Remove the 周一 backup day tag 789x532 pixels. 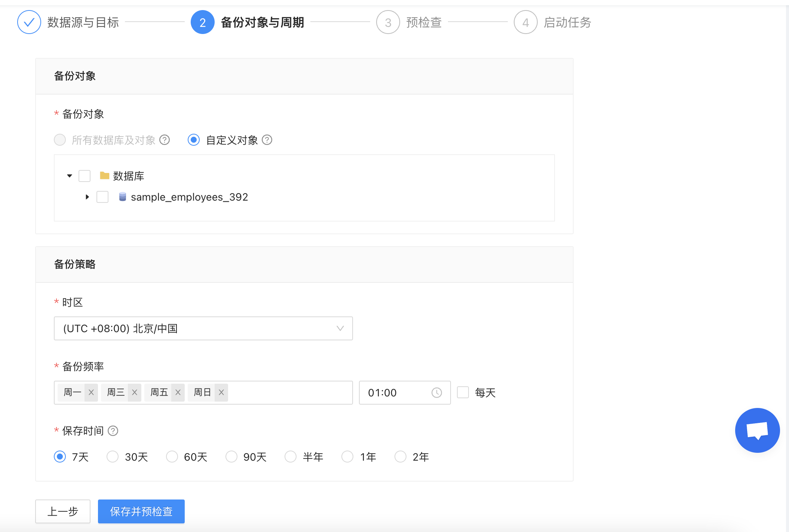click(x=91, y=392)
